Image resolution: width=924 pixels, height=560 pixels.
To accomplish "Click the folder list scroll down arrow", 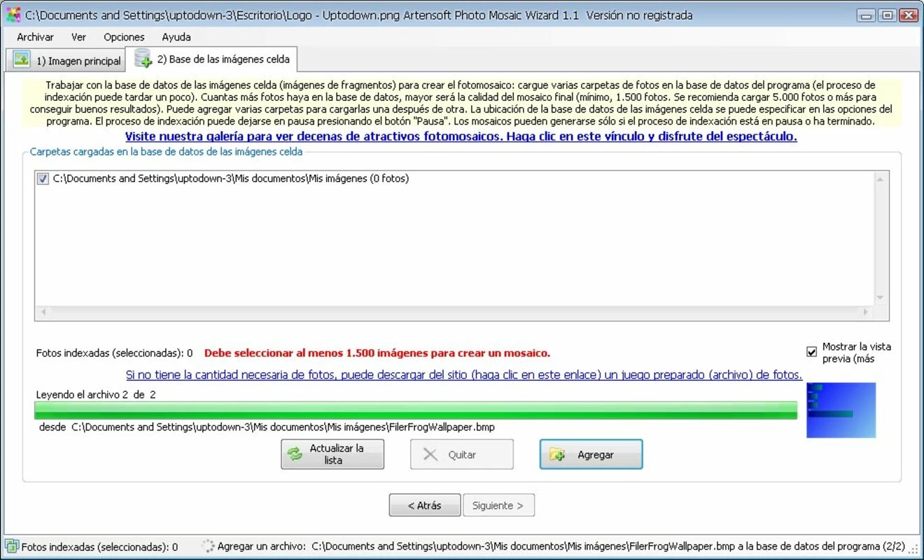I will (x=881, y=298).
